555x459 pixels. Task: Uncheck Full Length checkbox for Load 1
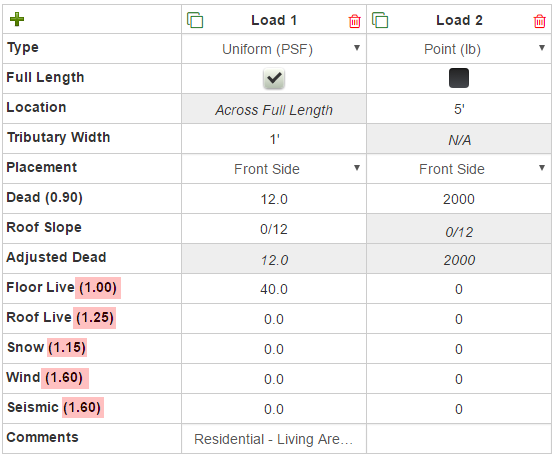coord(274,78)
